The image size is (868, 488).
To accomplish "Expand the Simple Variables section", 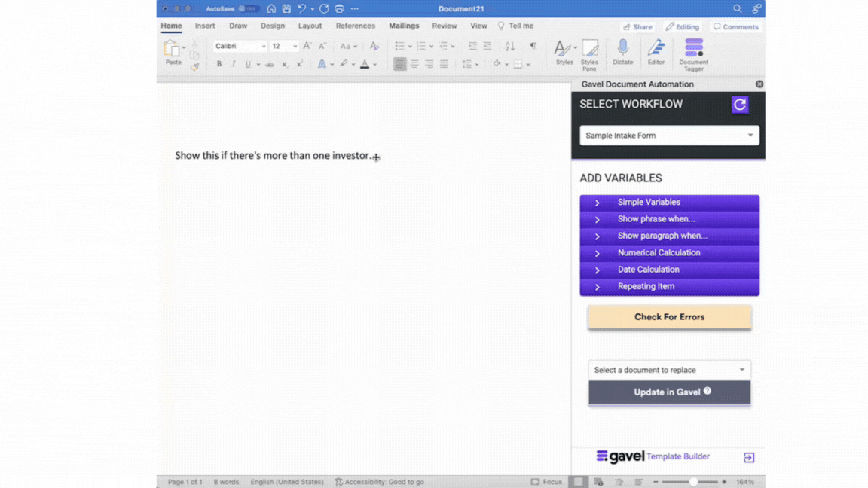I will point(669,202).
